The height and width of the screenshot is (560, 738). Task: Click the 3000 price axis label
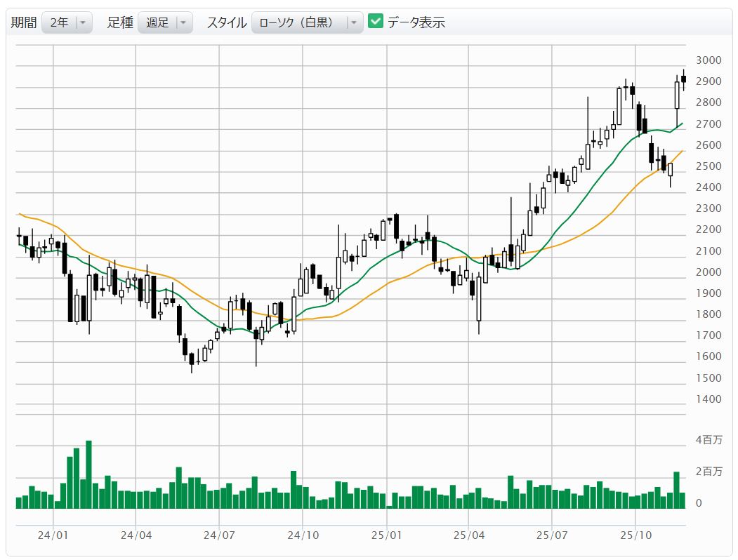708,60
